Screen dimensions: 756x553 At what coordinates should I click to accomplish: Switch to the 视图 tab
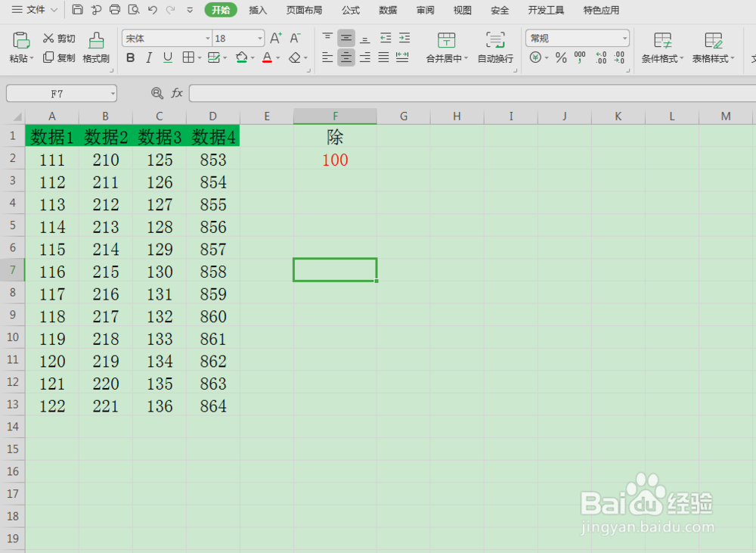(x=463, y=10)
